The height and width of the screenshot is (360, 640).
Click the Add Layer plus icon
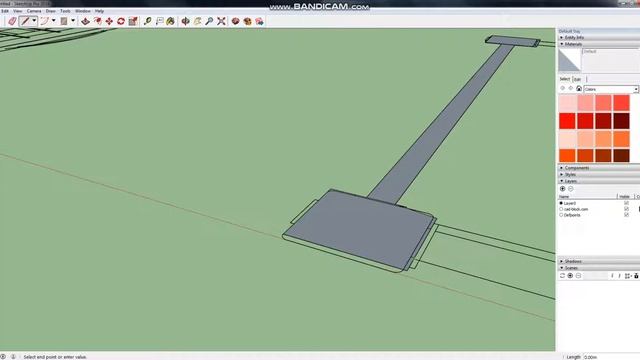tap(562, 189)
